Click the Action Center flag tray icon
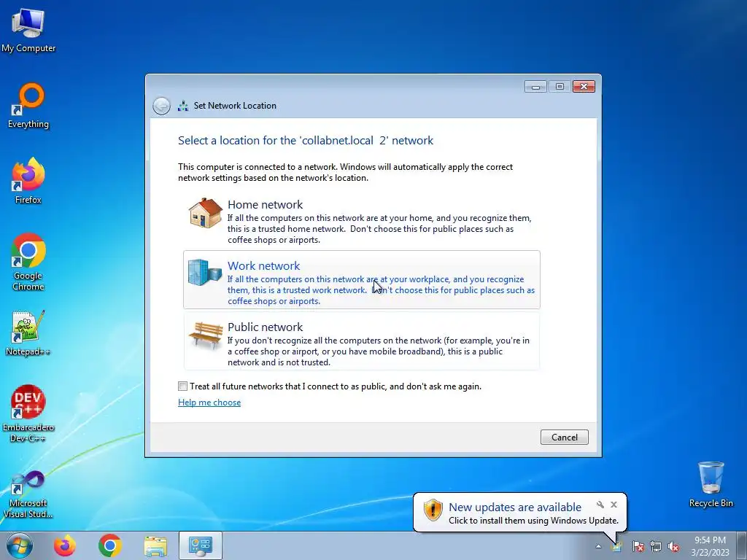 [x=638, y=546]
